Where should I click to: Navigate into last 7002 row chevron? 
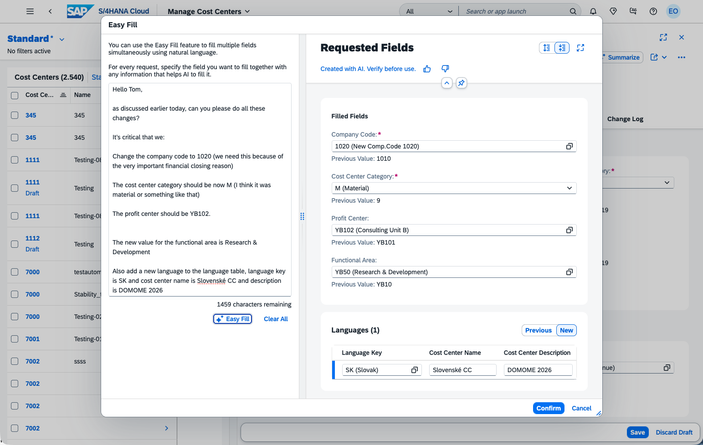point(166,428)
